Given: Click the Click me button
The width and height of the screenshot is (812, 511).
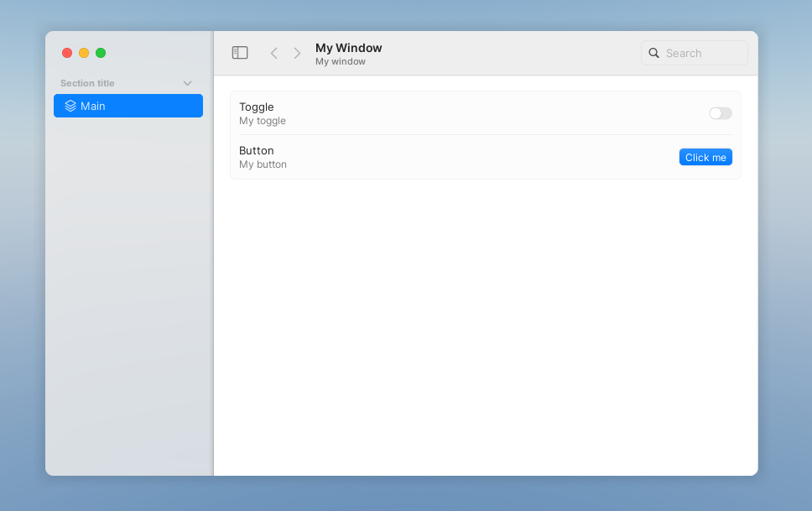Looking at the screenshot, I should tap(705, 157).
